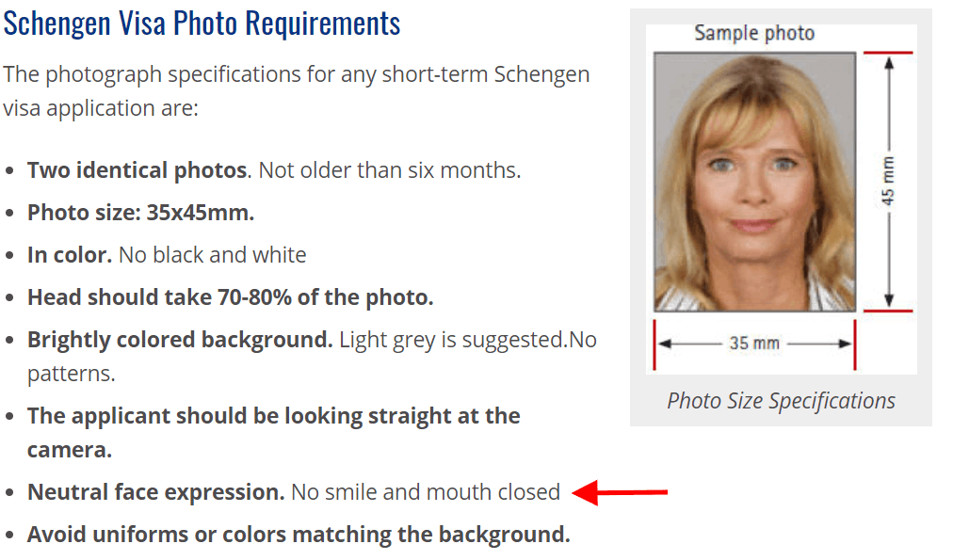Image resolution: width=953 pixels, height=560 pixels.
Task: Click the 'Schengen Visa Photo Requirements' heading
Action: tap(202, 24)
